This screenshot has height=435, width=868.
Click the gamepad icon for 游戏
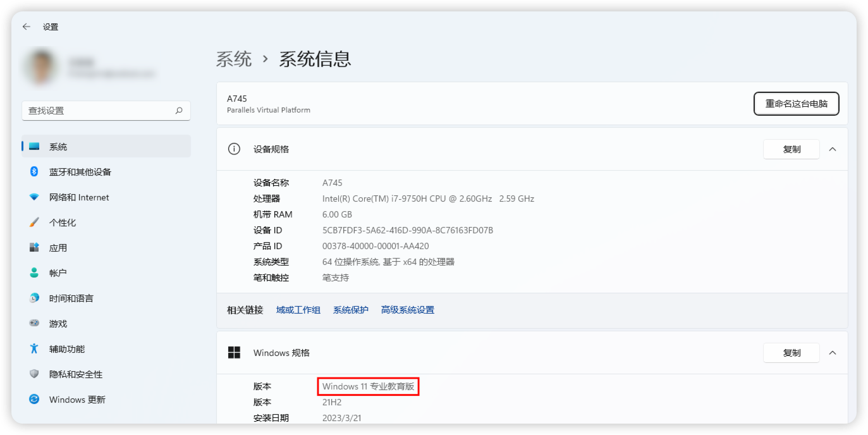[34, 324]
